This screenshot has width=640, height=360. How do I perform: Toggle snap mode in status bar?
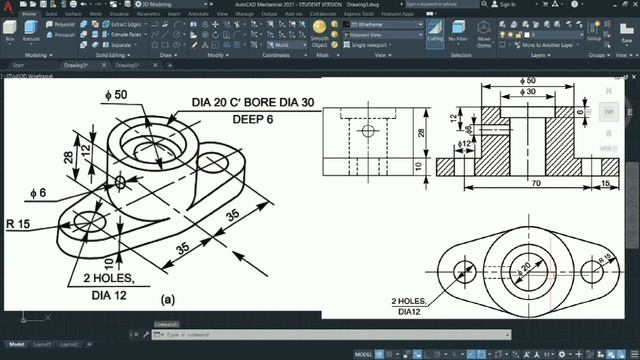(389, 354)
